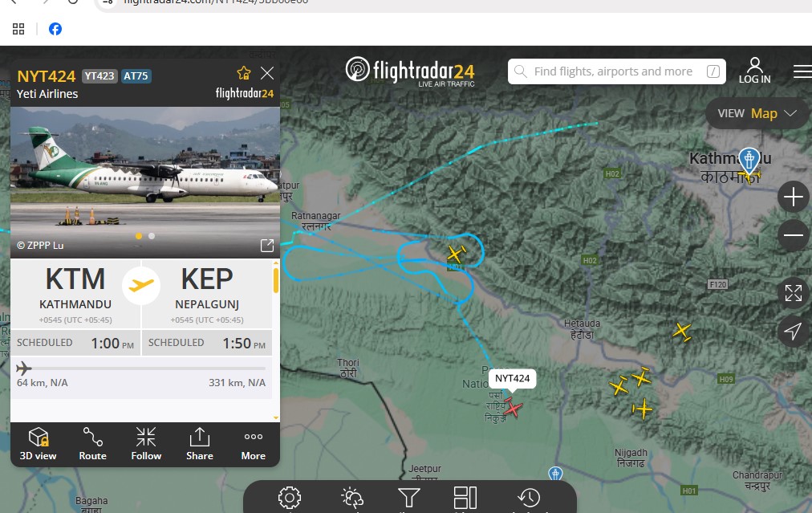Open the hamburger main menu
Screen dimensions: 812x513
pyautogui.click(x=802, y=71)
